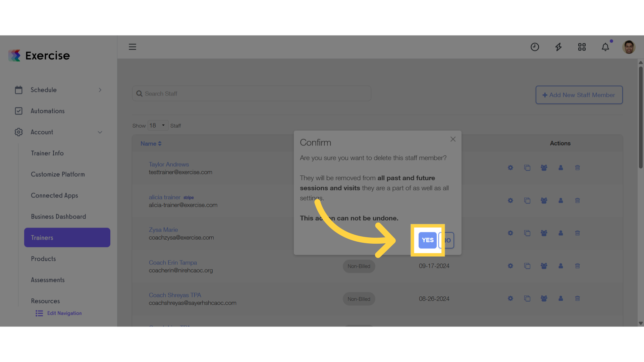Click the YES button in Confirm dialog
The width and height of the screenshot is (644, 362).
pos(427,240)
